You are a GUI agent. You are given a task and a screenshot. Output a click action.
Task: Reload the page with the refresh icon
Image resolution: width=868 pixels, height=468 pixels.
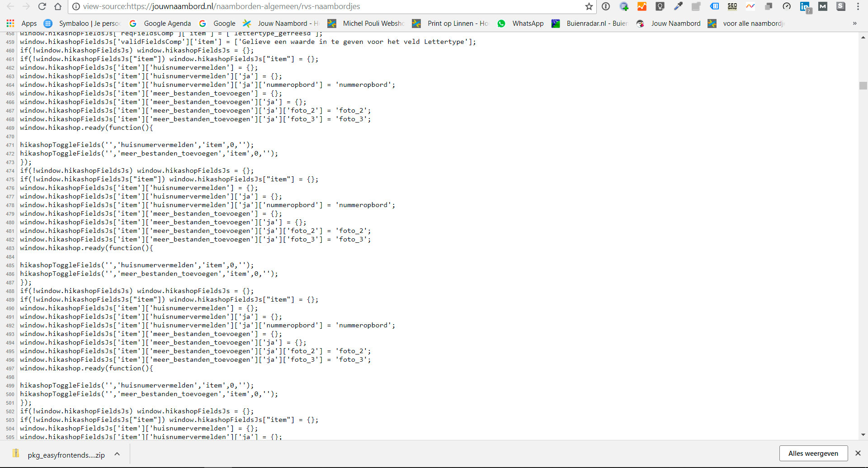coord(42,6)
